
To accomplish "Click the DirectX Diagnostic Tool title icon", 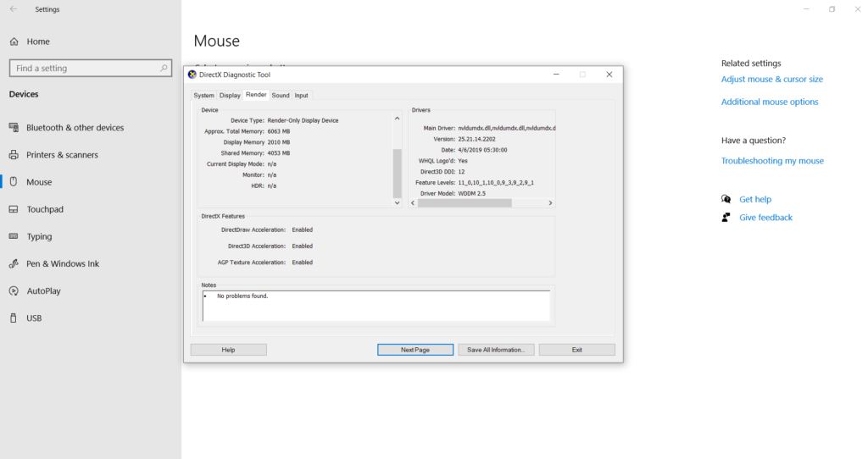I will [192, 75].
